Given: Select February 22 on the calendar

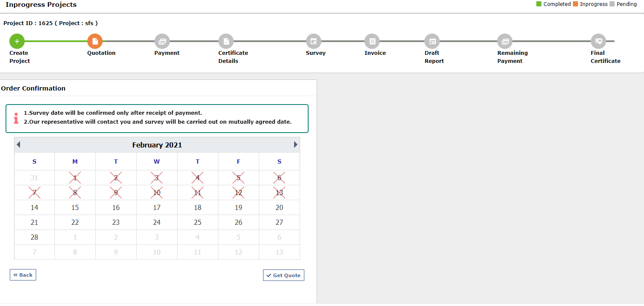Looking at the screenshot, I should [75, 222].
